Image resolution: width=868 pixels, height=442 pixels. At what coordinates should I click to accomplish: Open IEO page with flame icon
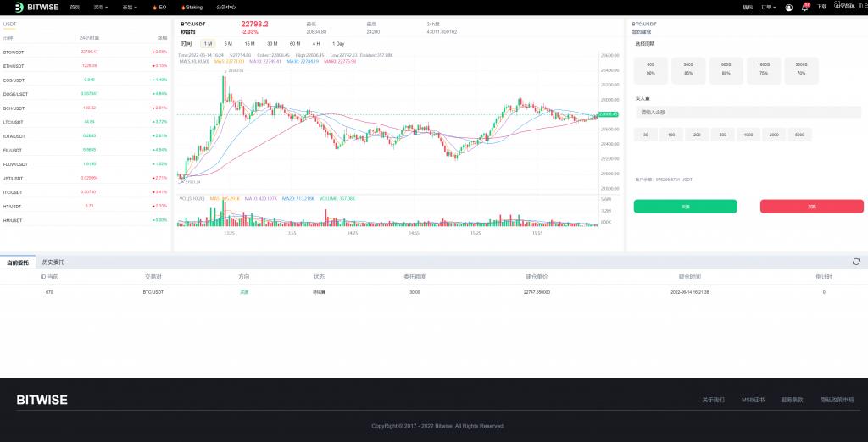(x=159, y=7)
